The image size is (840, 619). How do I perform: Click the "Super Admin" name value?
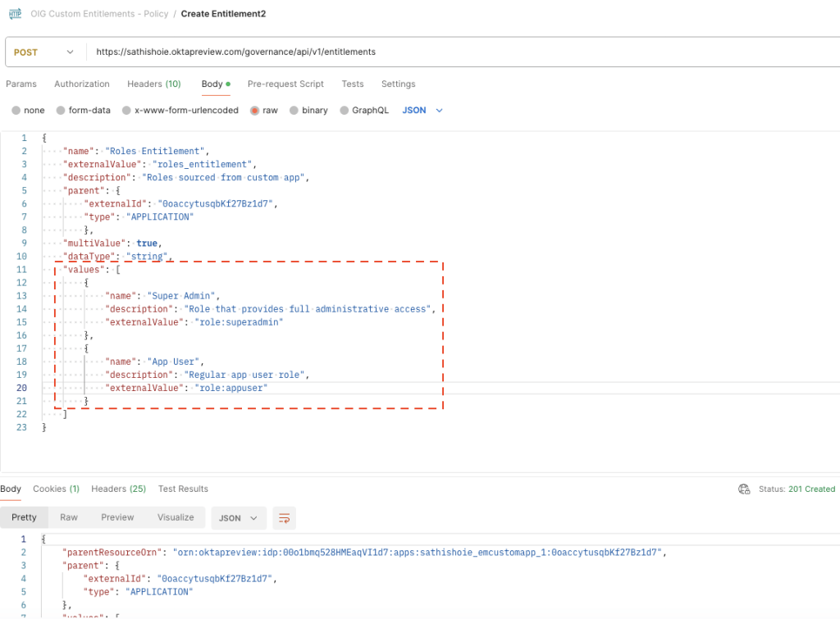[x=181, y=296]
